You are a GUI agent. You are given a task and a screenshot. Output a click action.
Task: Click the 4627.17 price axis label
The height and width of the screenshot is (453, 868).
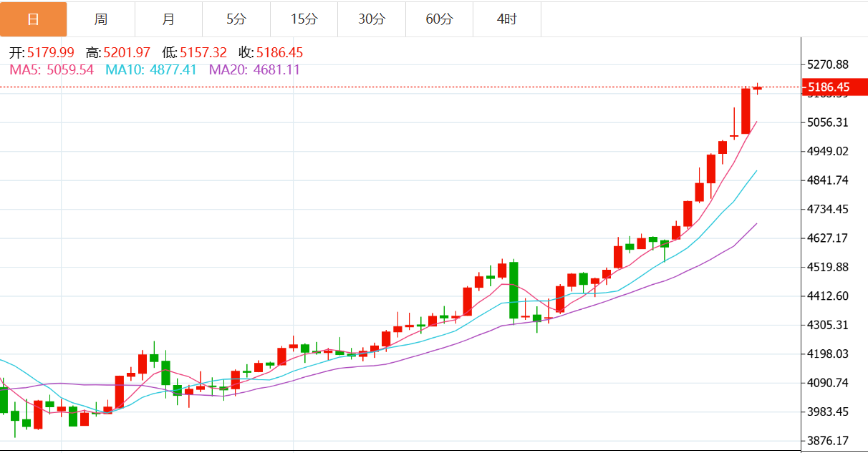[x=828, y=238]
